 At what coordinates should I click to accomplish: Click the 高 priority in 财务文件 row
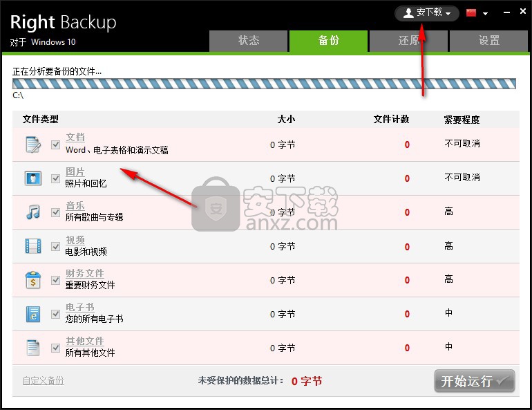tap(448, 279)
